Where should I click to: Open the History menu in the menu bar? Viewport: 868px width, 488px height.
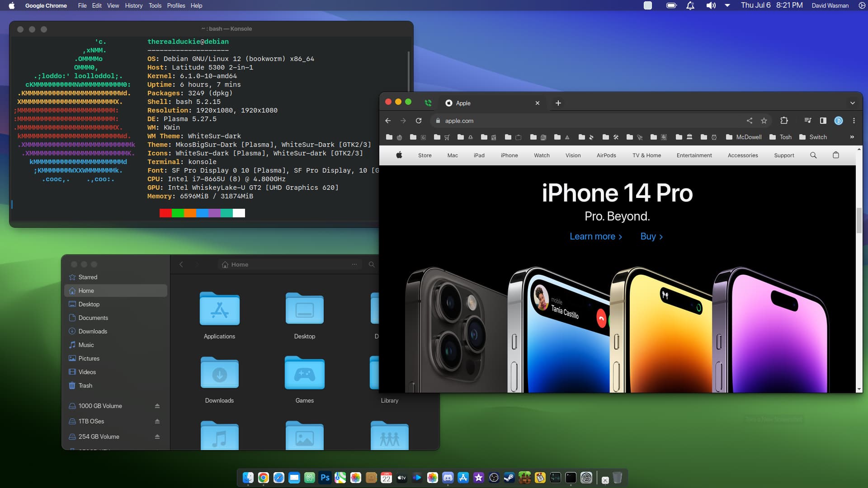[134, 5]
